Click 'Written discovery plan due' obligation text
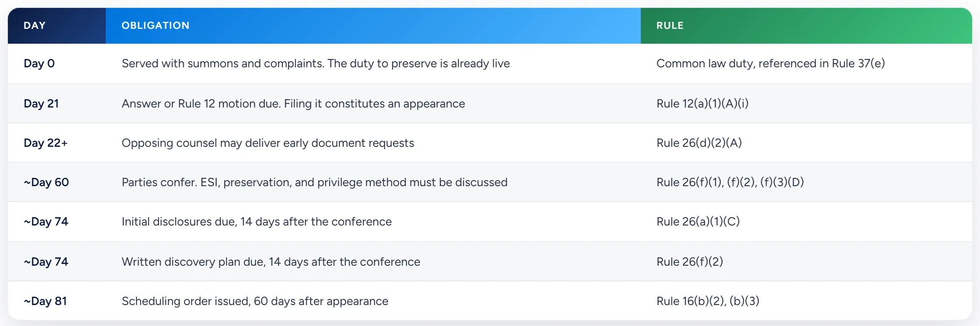The width and height of the screenshot is (980, 326). tap(194, 262)
